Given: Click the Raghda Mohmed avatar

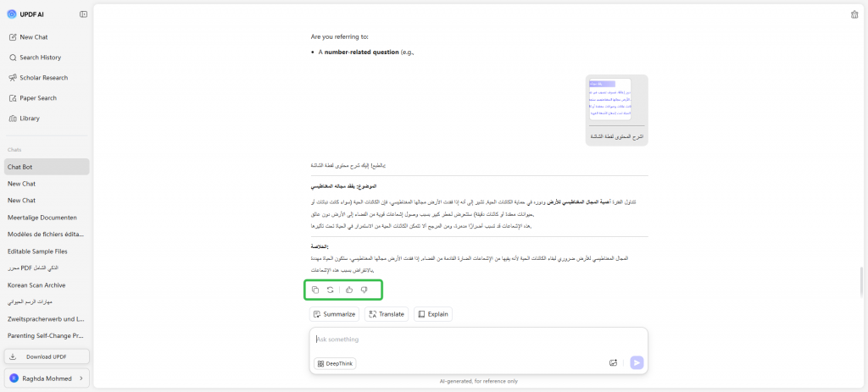Looking at the screenshot, I should point(14,378).
